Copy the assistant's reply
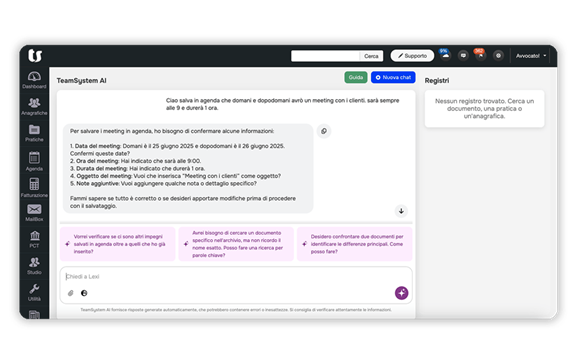Image resolution: width=576 pixels, height=362 pixels. 324,131
